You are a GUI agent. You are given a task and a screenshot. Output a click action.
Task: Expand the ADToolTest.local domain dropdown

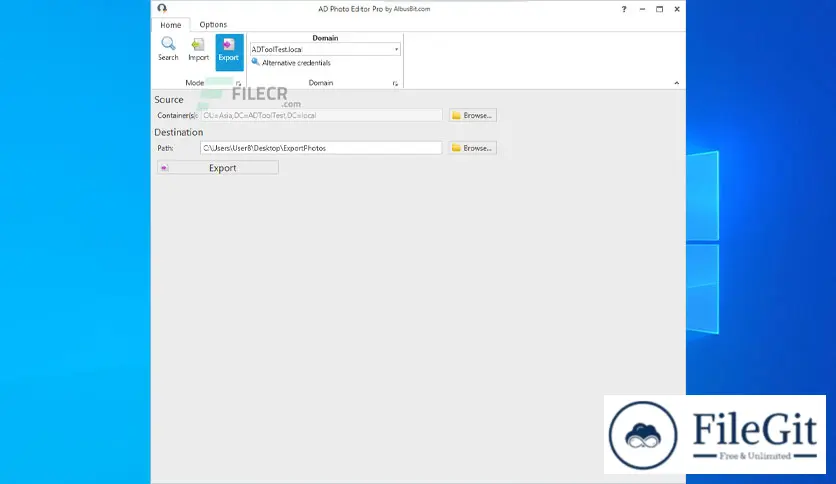click(x=396, y=49)
